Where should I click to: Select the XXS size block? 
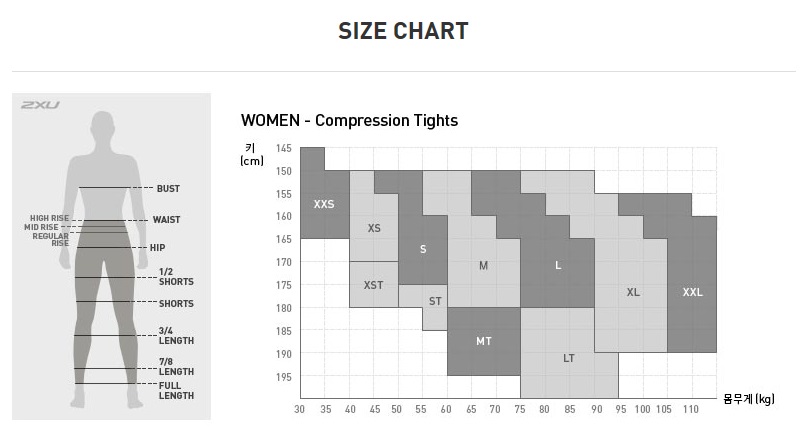[x=324, y=204]
